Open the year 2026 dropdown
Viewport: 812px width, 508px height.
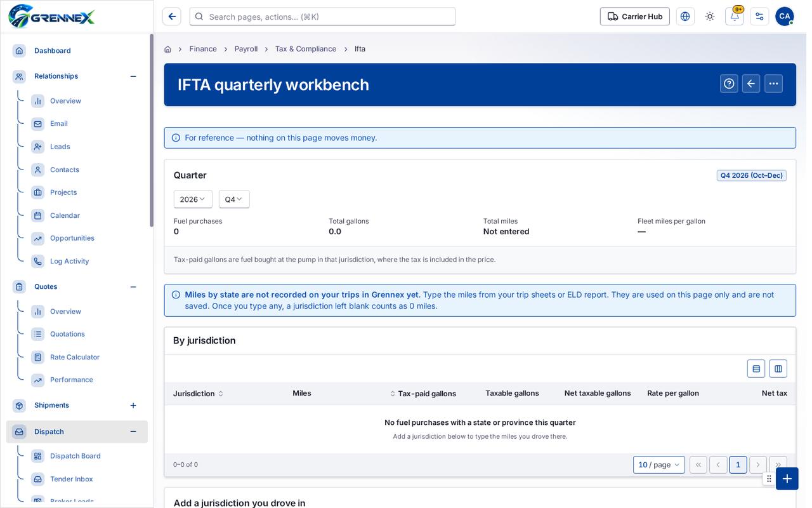pos(193,199)
